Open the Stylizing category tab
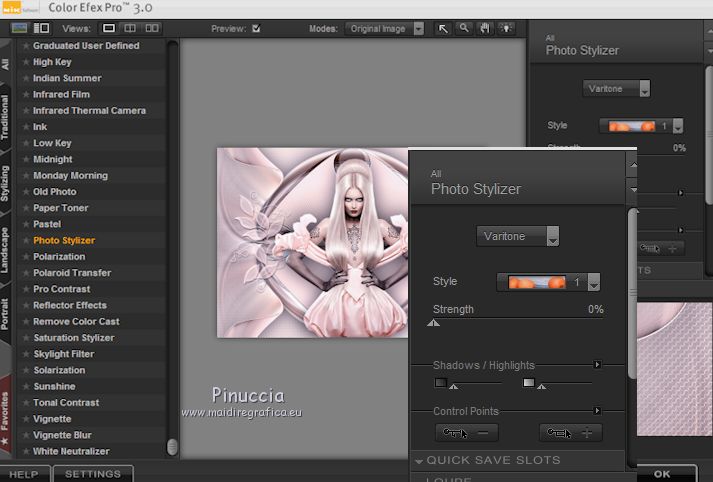This screenshot has height=482, width=713. (7, 183)
